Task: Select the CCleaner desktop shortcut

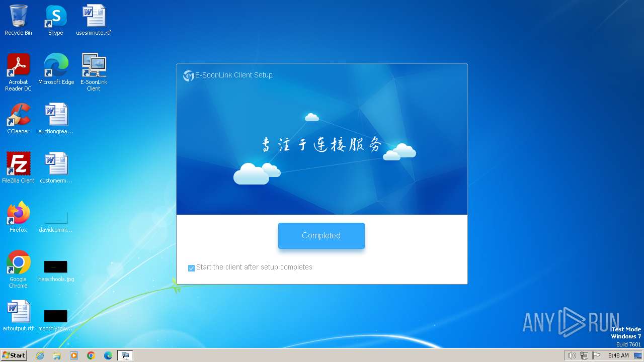Action: pos(18,119)
